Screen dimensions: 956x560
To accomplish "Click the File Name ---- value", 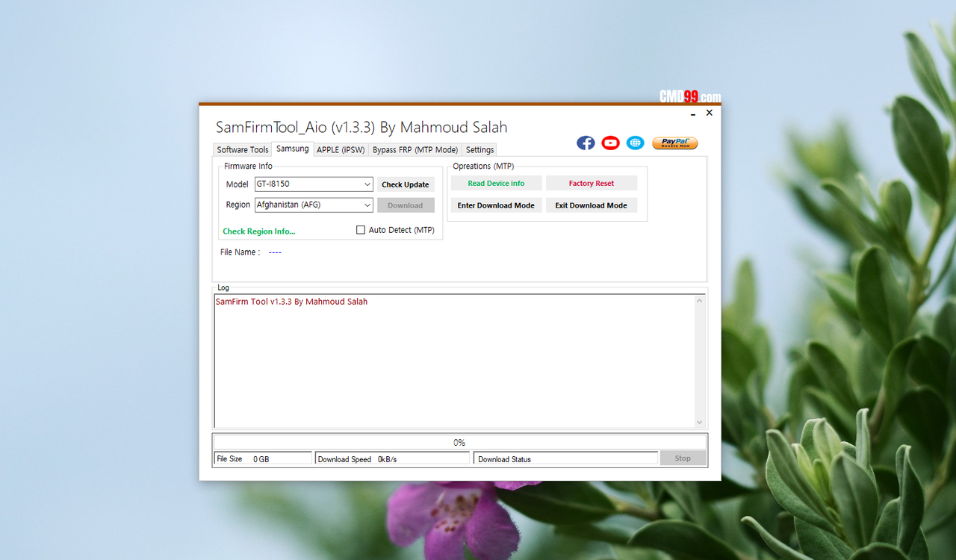I will coord(275,252).
